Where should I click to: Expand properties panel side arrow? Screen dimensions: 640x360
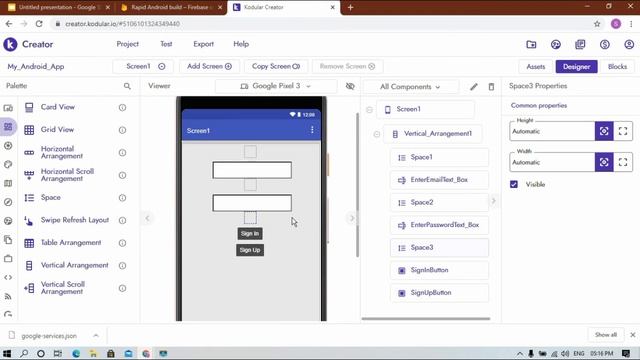pos(493,200)
